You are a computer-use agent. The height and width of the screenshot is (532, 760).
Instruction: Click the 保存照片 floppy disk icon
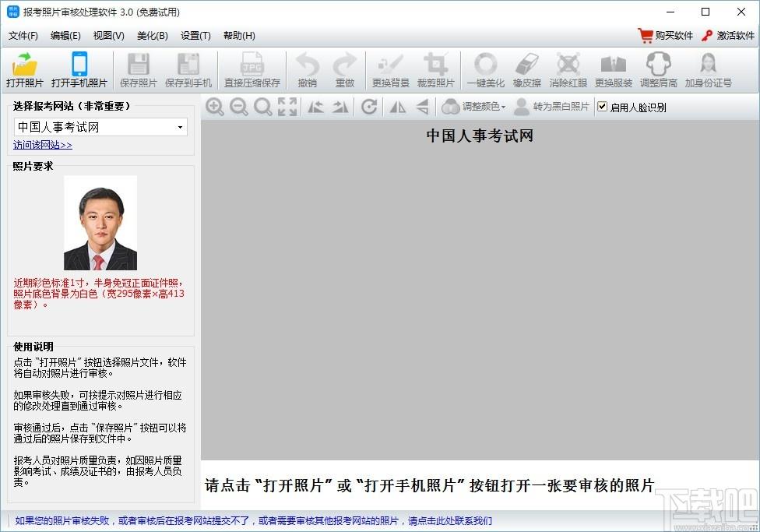138,64
